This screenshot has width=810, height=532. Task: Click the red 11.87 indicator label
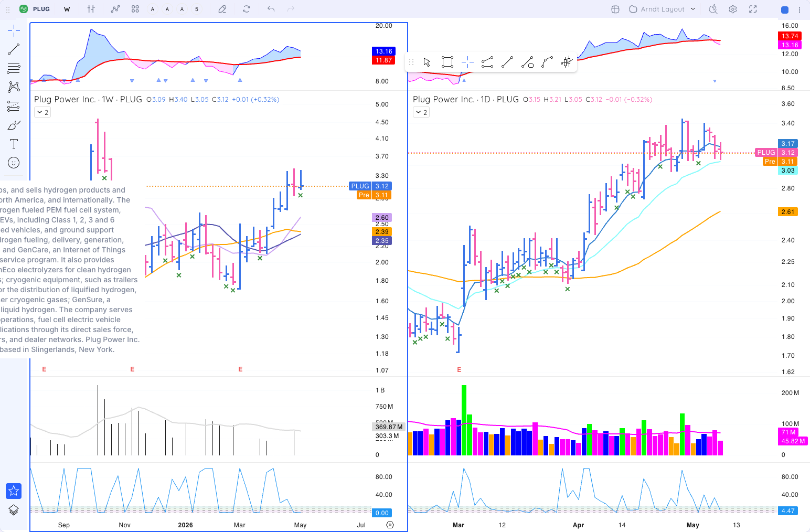(x=383, y=60)
